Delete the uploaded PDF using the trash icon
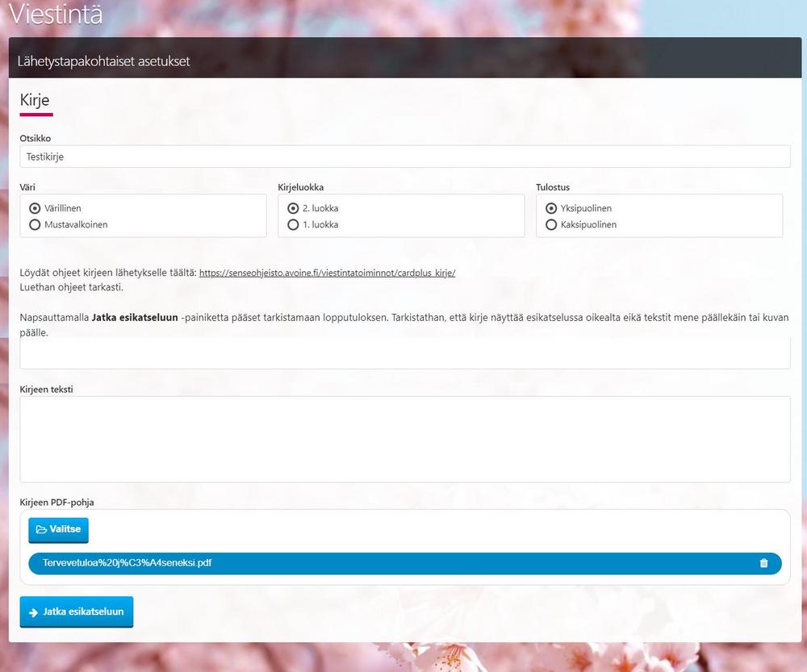 763,563
